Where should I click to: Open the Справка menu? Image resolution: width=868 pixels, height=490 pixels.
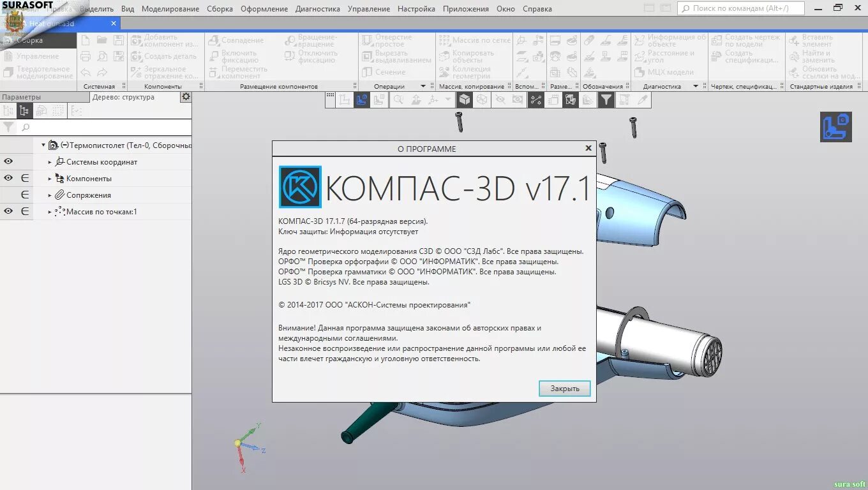pyautogui.click(x=537, y=9)
